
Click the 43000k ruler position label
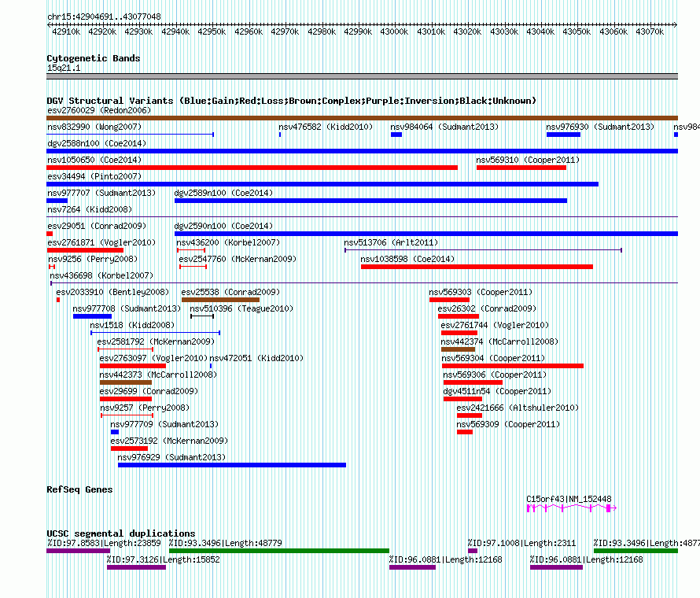394,31
